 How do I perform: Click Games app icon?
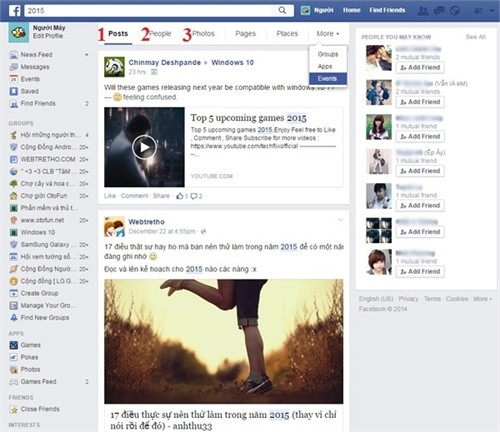[13, 345]
